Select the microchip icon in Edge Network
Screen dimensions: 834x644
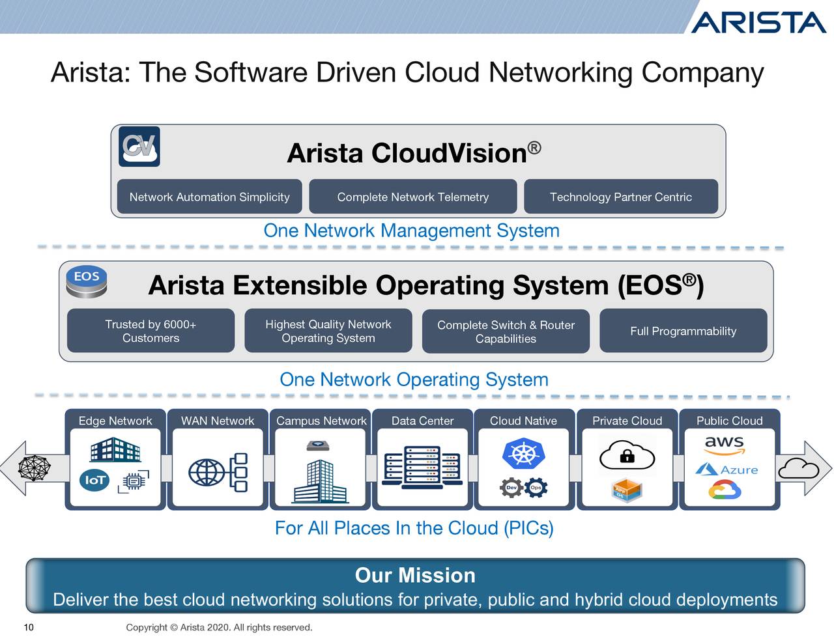[x=135, y=483]
